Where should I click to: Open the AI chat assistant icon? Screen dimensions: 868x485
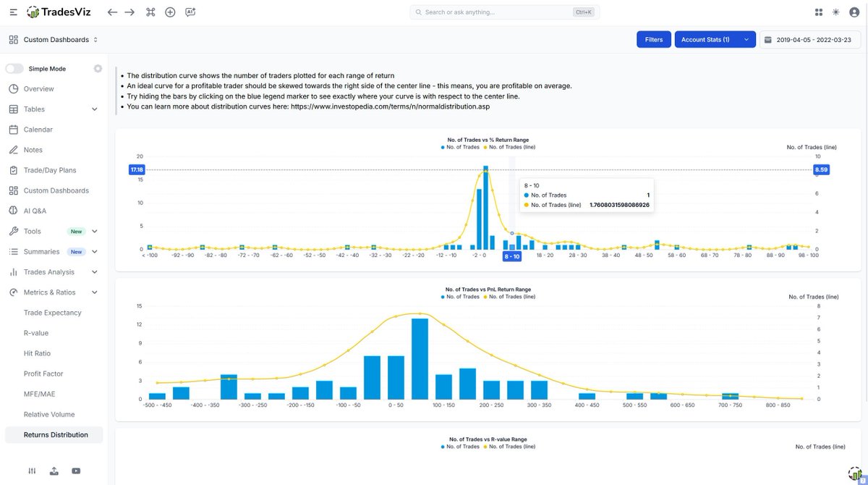(x=190, y=12)
